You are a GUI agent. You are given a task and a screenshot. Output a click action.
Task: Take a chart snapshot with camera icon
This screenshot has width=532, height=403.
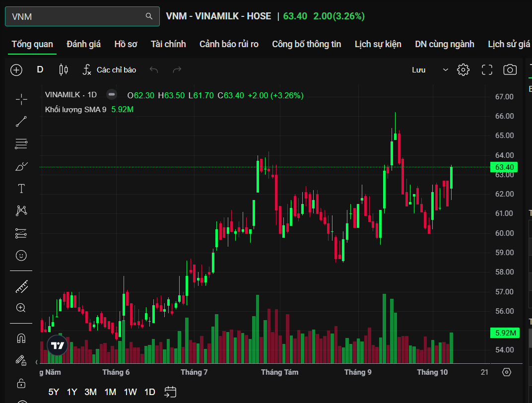point(510,70)
